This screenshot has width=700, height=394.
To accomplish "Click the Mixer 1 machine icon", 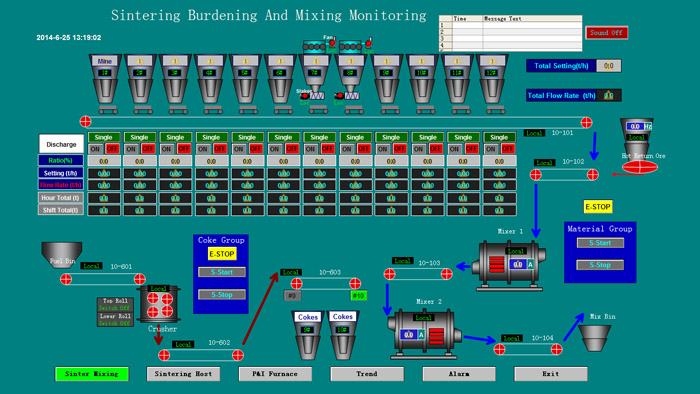I will [509, 265].
